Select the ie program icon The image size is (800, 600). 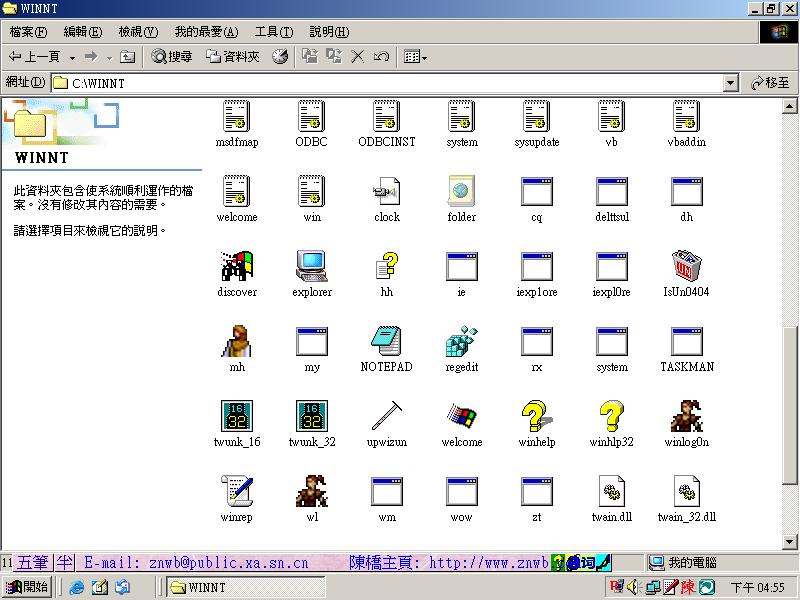[462, 266]
